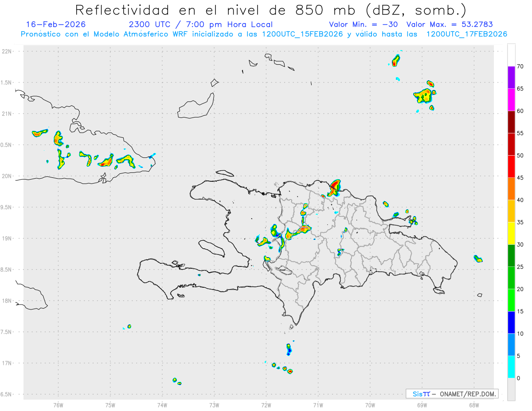532x411 pixels.
Task: Click the latitude axis label "18N"
Action: click(7, 301)
